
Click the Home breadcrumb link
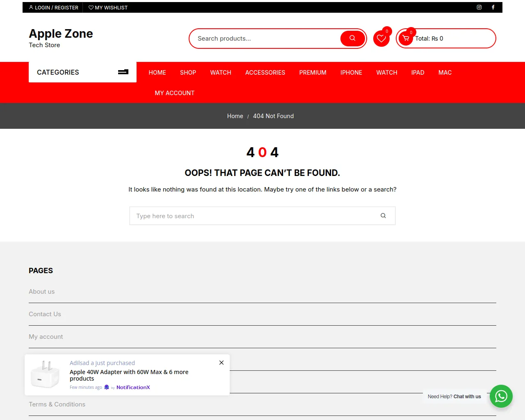coord(235,116)
